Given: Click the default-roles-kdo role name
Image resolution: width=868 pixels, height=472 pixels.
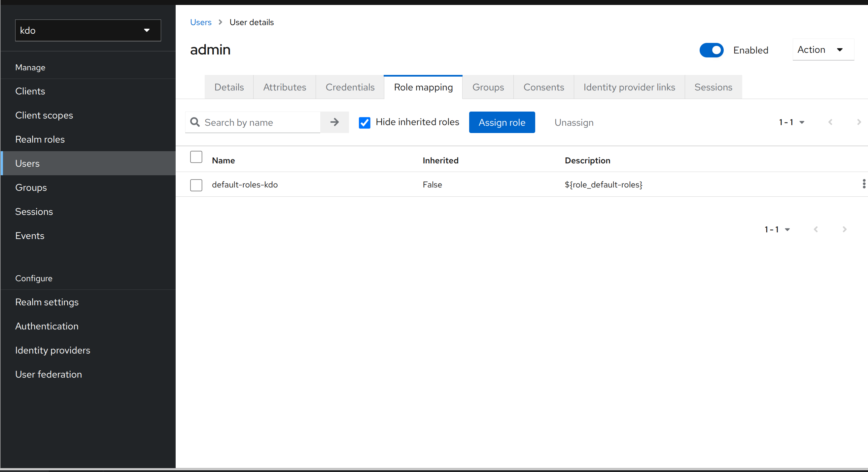Looking at the screenshot, I should 245,185.
